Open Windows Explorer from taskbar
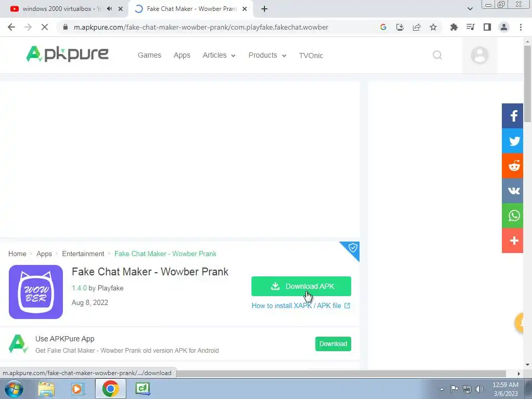This screenshot has height=399, width=532. coord(46,389)
